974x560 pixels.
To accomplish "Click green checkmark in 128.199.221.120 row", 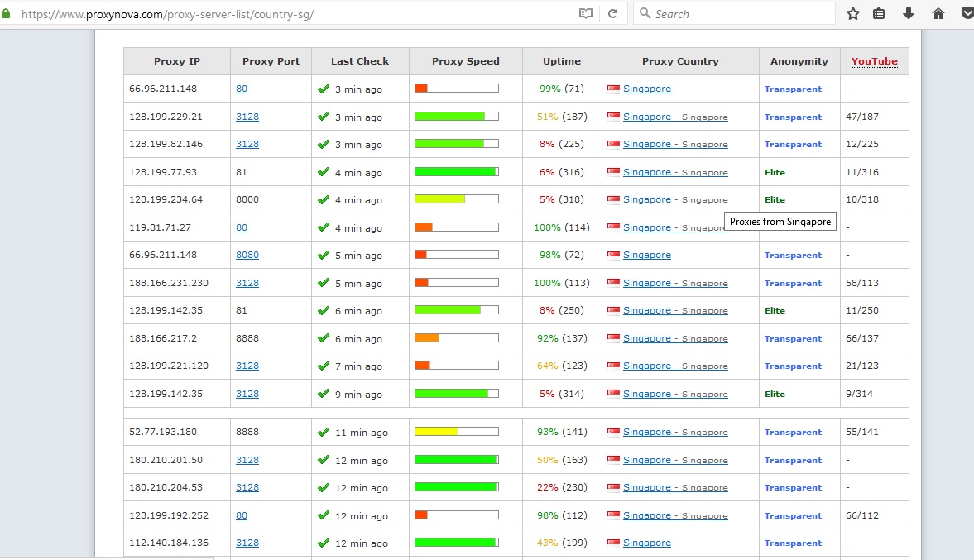I will [324, 366].
